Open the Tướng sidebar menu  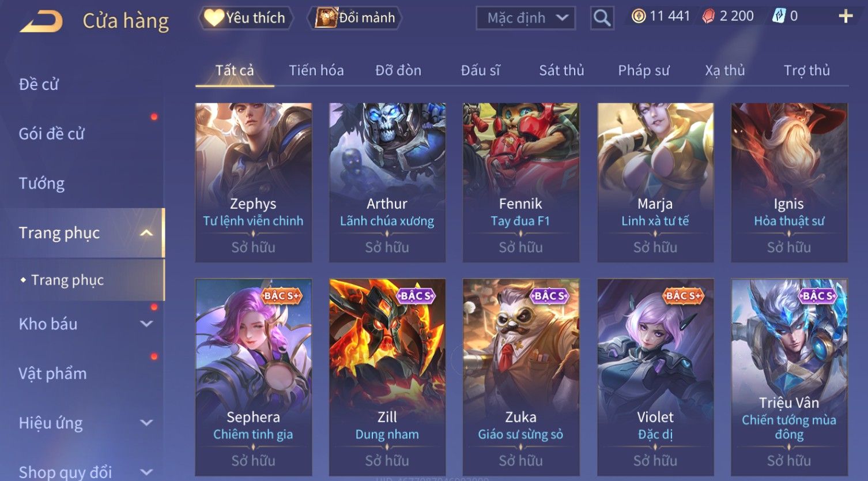coord(41,183)
